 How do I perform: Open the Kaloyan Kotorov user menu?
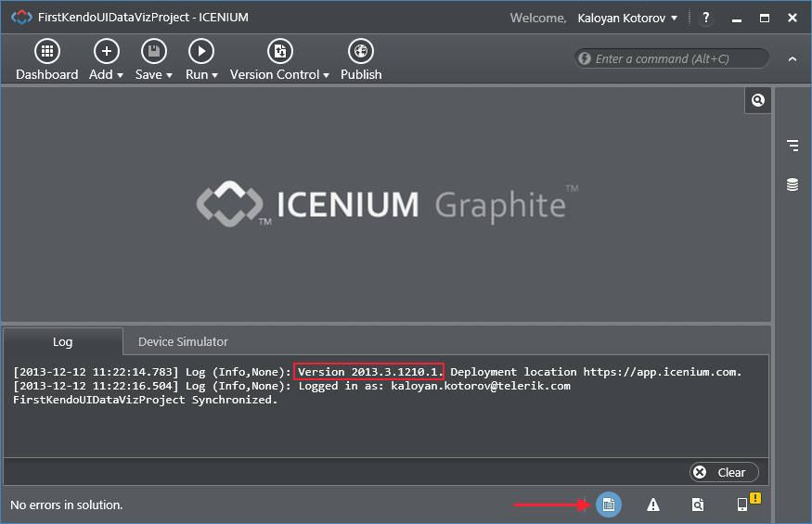627,19
